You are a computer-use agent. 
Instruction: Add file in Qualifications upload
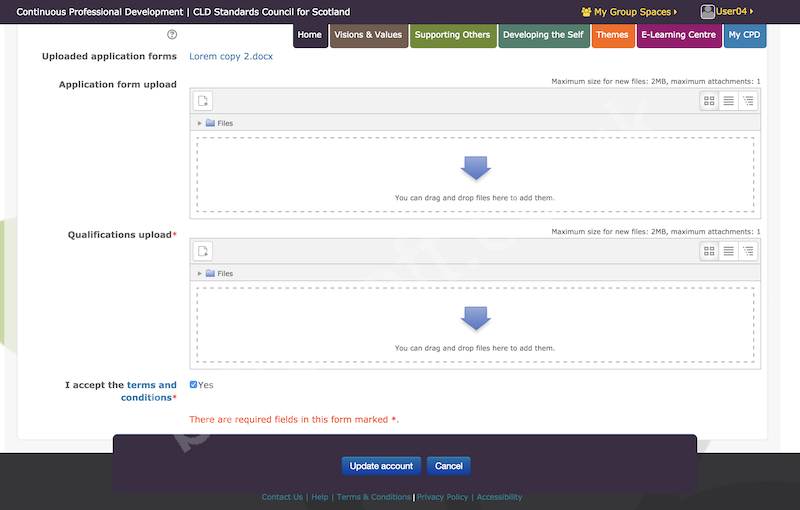coord(203,251)
